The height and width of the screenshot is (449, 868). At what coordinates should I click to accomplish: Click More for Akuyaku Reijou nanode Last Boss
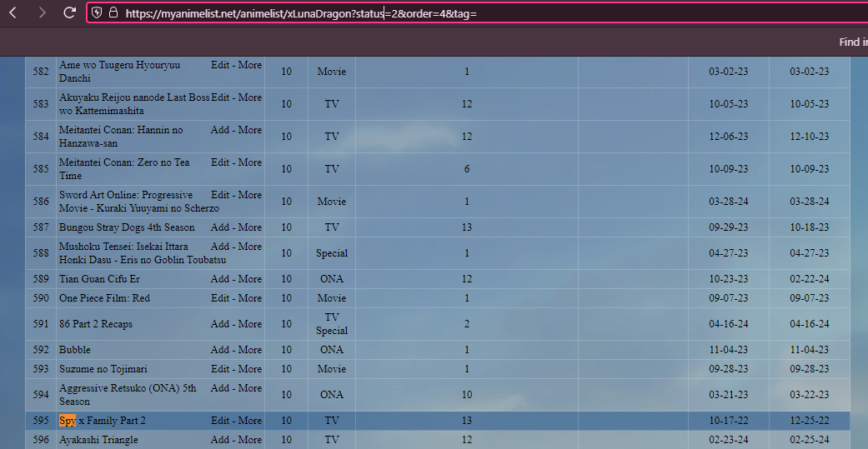pyautogui.click(x=249, y=97)
